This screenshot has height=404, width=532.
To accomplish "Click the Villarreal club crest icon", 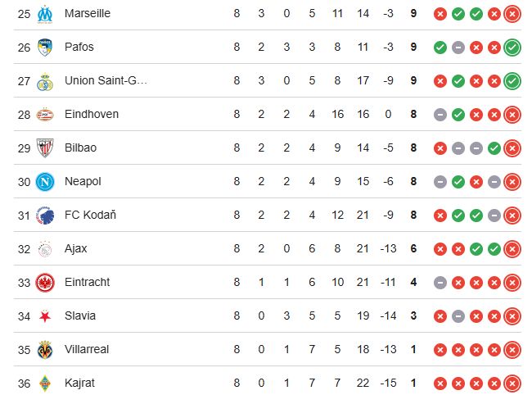I will pos(44,350).
